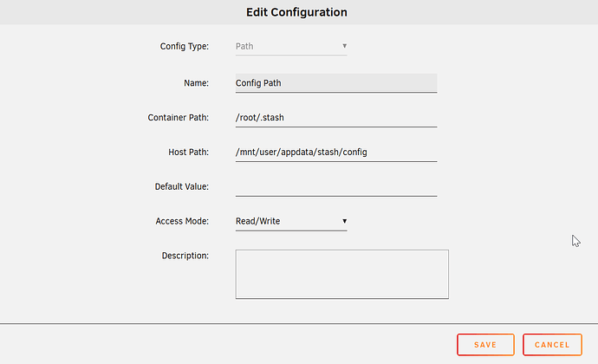Click the Edit Configuration dialog title
The image size is (598, 364).
pyautogui.click(x=298, y=13)
